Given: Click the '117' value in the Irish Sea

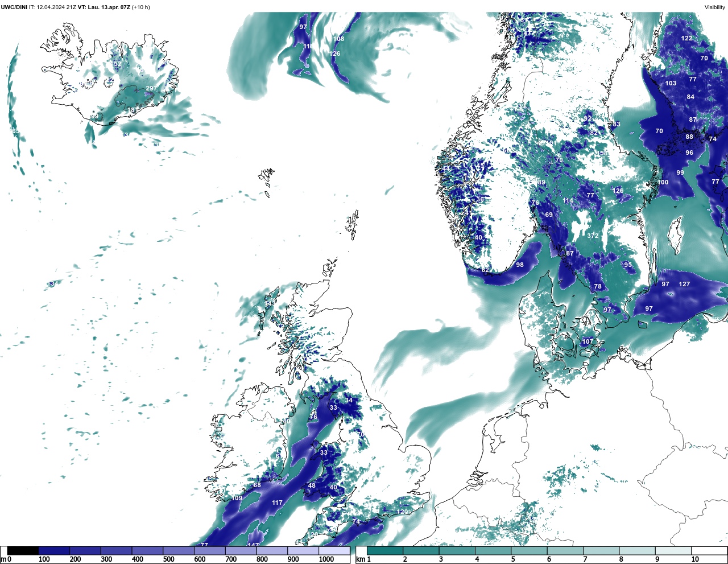Looking at the screenshot, I should pos(277,503).
